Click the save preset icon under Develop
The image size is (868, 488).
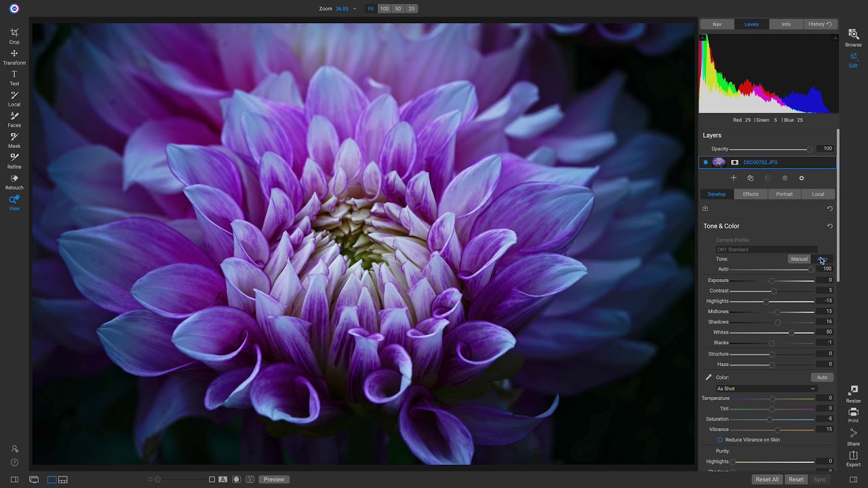tap(705, 209)
